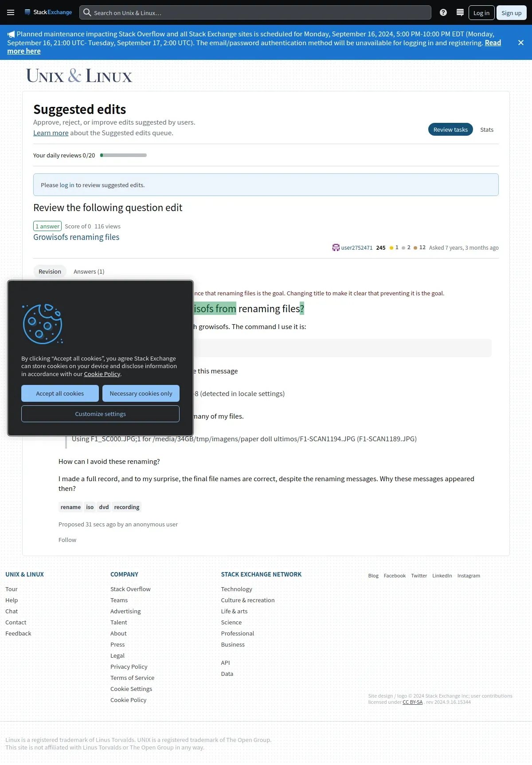
Task: Select the Review tasks tab
Action: pos(450,129)
